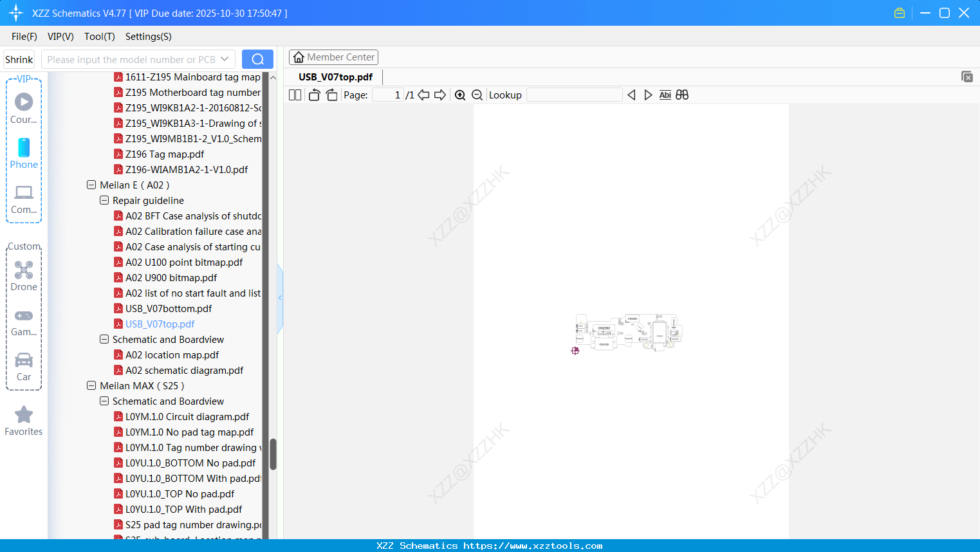Screen dimensions: 980x552
Task: Open L0YU.1.0_BOTTOM No pad.pdf
Action: coord(190,463)
